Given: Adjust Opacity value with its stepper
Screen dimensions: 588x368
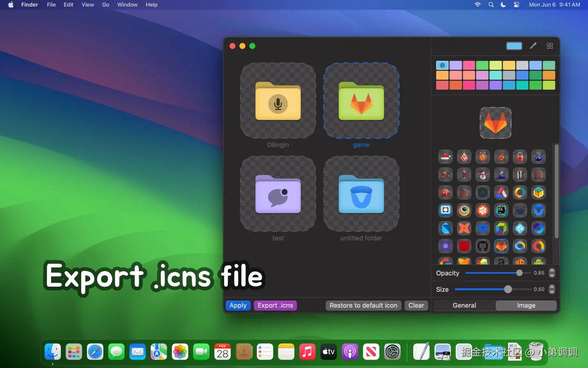Looking at the screenshot, I should (x=552, y=273).
